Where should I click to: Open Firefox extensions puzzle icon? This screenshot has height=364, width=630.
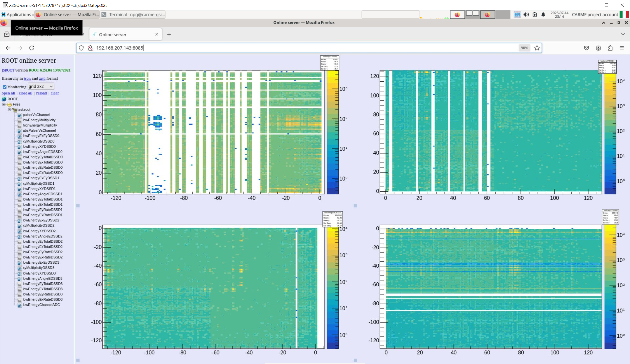610,48
